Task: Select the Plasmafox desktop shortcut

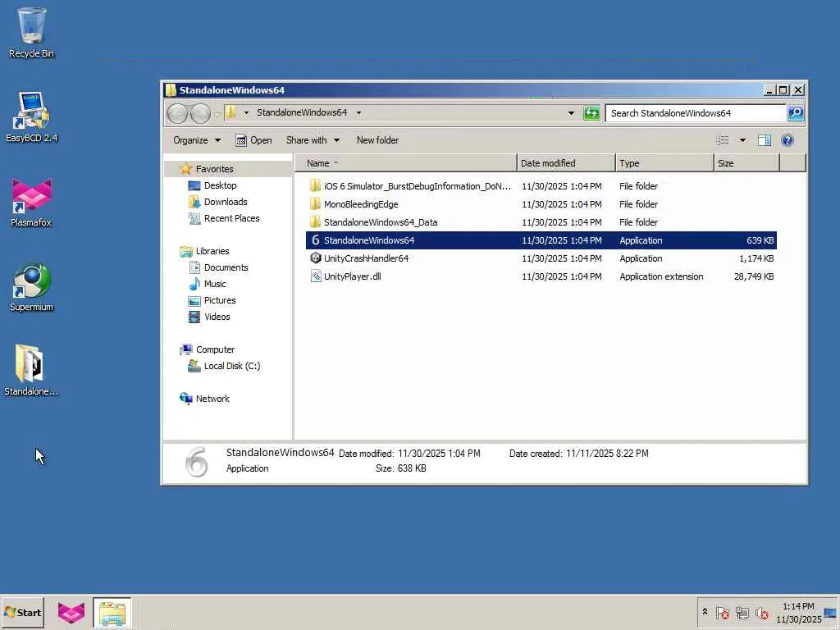Action: 31,202
